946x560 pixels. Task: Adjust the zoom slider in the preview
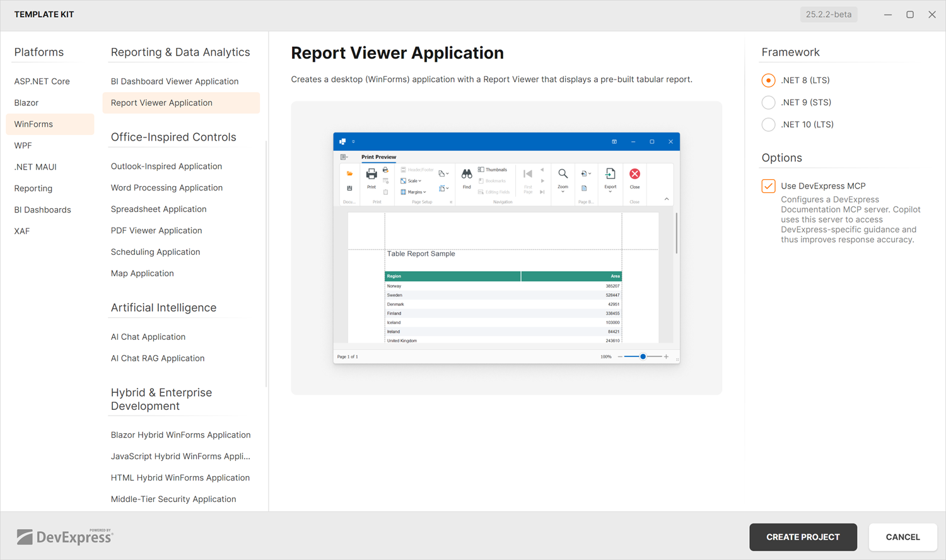coord(642,356)
